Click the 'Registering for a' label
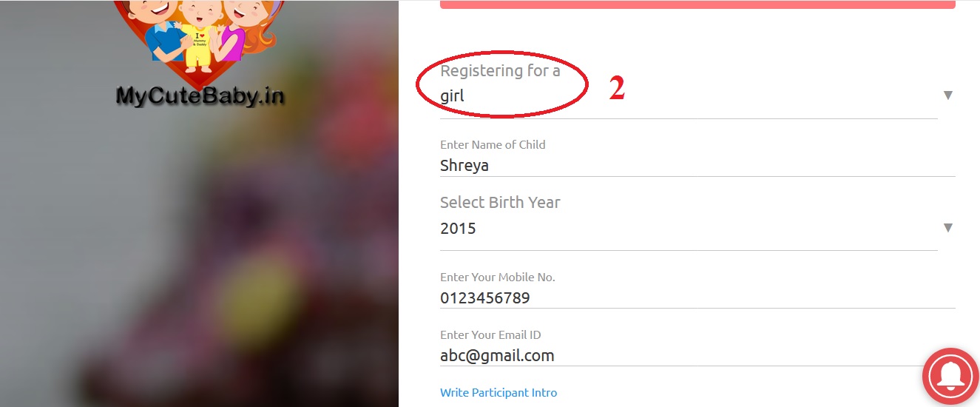Viewport: 980px width, 407px height. (500, 71)
